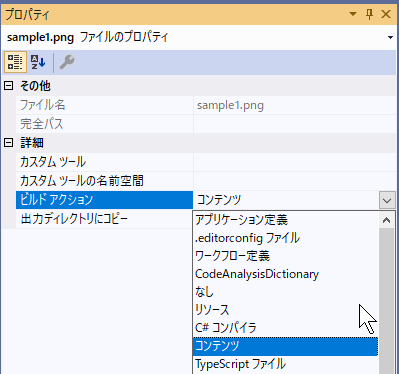
Task: Click the sample1.png file name value
Action: point(295,105)
